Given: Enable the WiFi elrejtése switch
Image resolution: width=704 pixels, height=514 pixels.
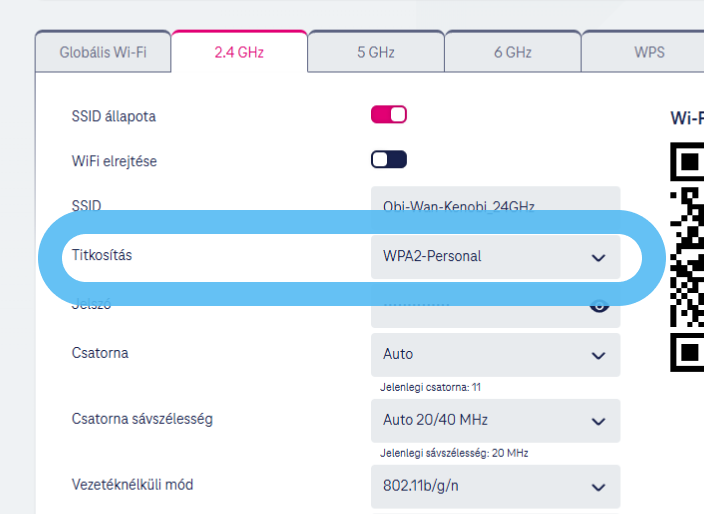Looking at the screenshot, I should (389, 160).
